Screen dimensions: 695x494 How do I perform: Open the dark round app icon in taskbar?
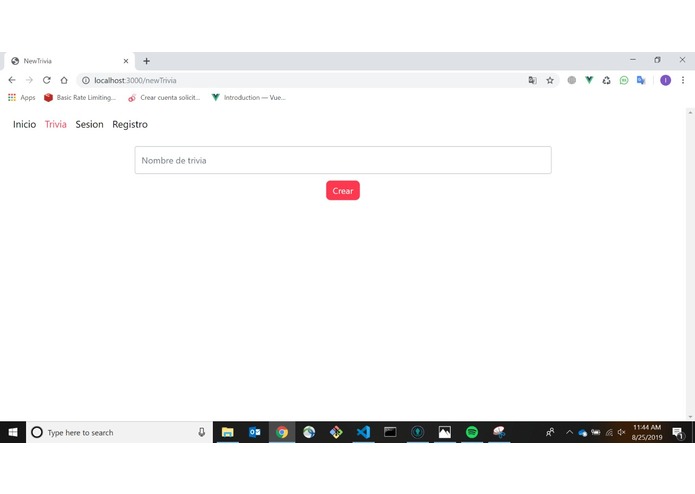click(418, 432)
